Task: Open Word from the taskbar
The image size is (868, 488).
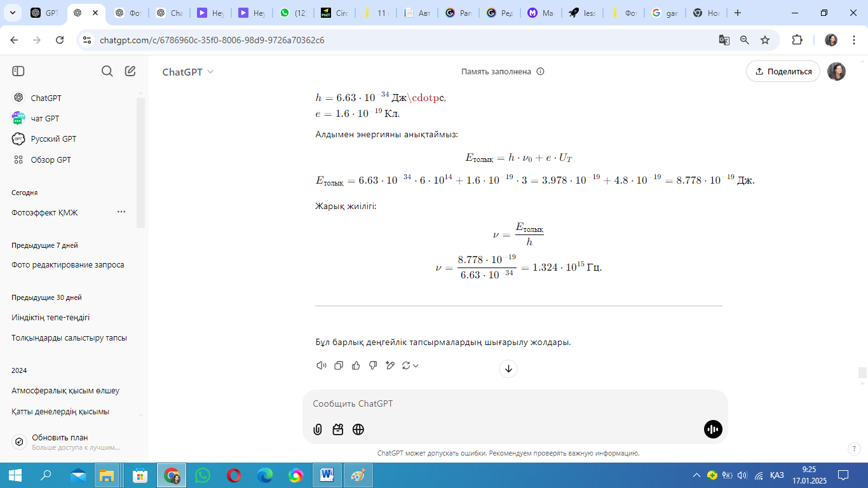Action: coord(328,475)
